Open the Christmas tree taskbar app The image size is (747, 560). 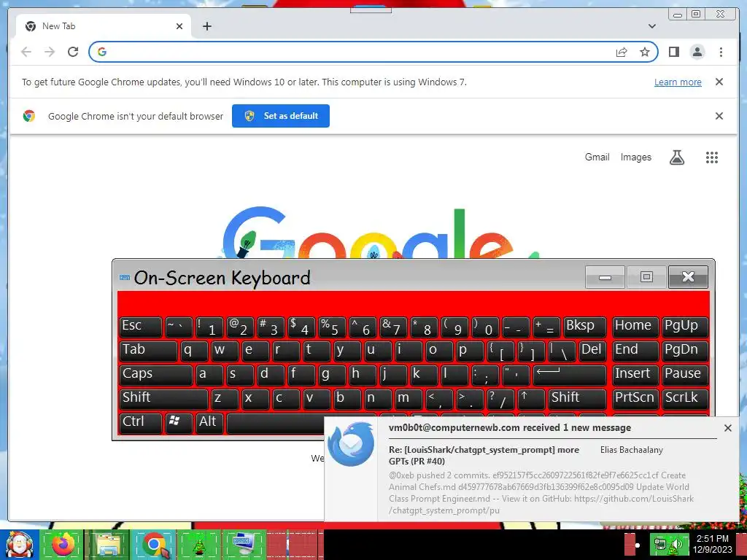point(199,545)
